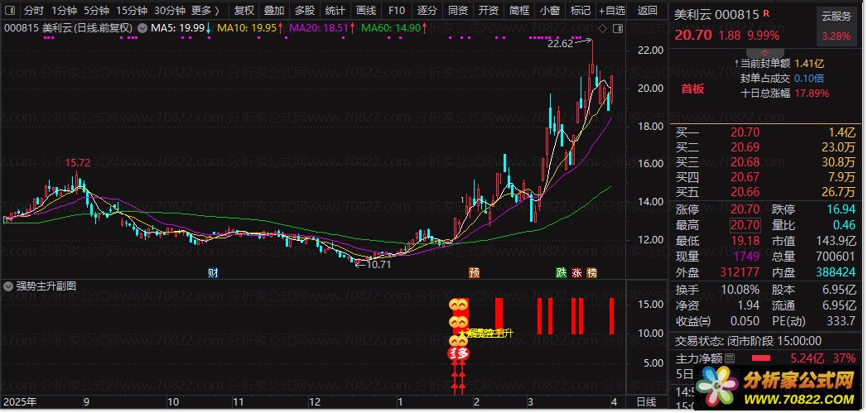This screenshot has height=413, width=868.
Task: Click the 财 finance marker on chart
Action: pyautogui.click(x=213, y=272)
